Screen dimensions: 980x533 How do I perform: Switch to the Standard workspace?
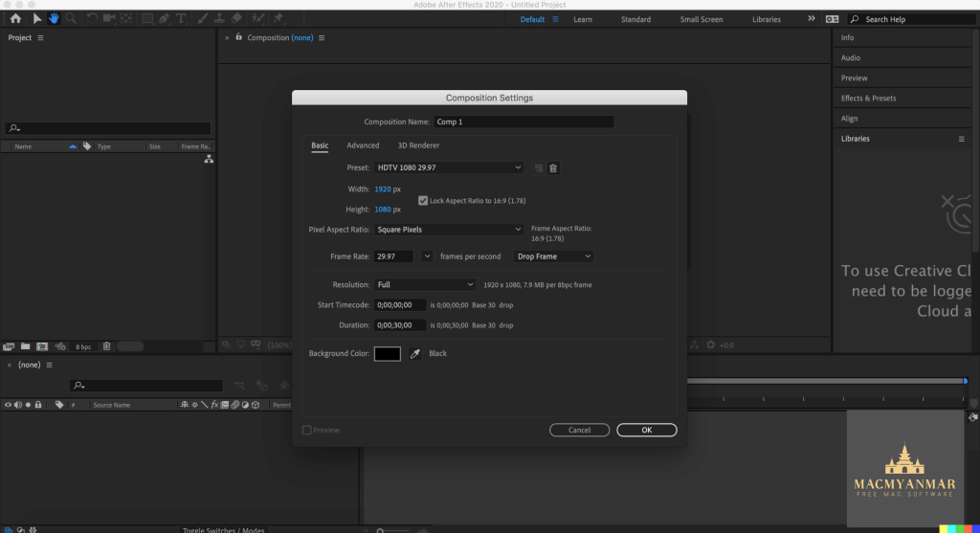[x=635, y=19]
